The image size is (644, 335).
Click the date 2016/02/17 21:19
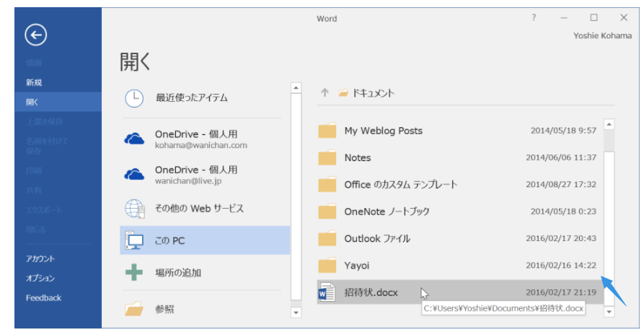561,292
